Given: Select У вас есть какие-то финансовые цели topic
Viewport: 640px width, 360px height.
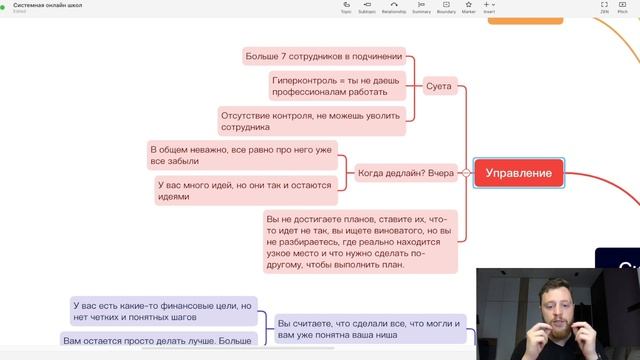Looking at the screenshot, I should point(164,311).
